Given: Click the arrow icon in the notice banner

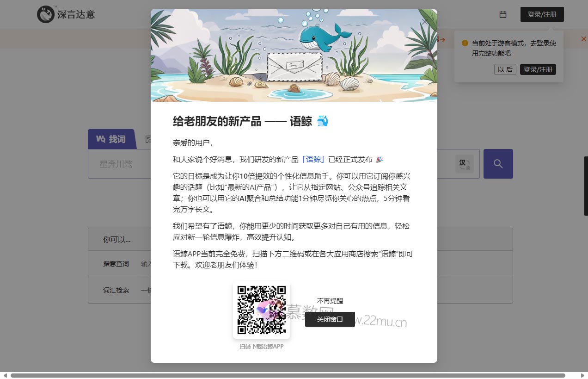Looking at the screenshot, I should tap(441, 40).
